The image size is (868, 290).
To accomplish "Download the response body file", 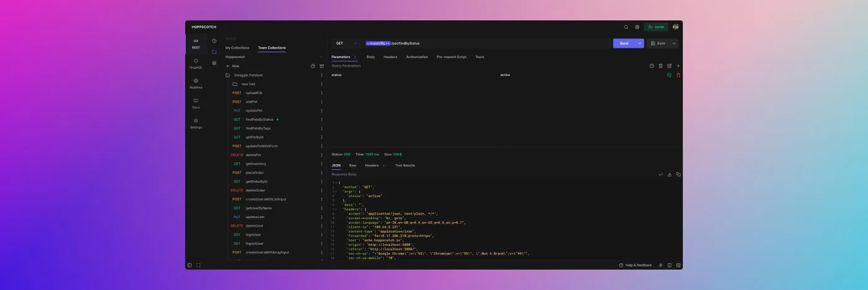I will [670, 174].
